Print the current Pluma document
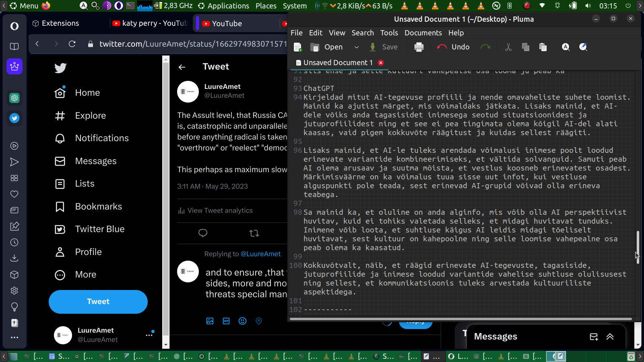The width and height of the screenshot is (644, 362). 419,47
